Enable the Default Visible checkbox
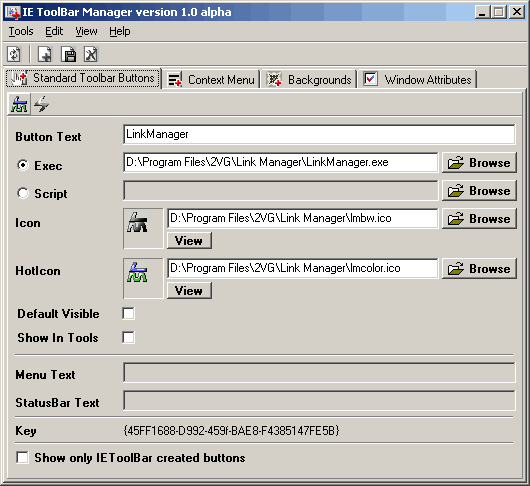The image size is (530, 486). [x=128, y=313]
